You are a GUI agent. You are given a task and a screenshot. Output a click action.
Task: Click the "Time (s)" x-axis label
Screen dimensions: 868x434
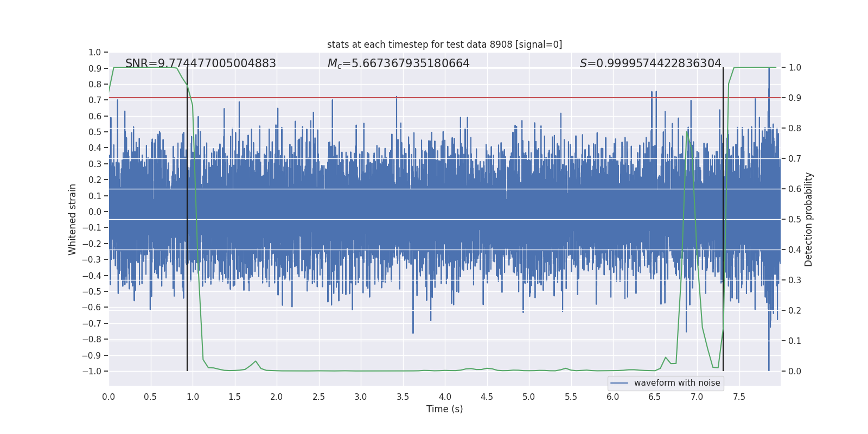click(x=444, y=409)
